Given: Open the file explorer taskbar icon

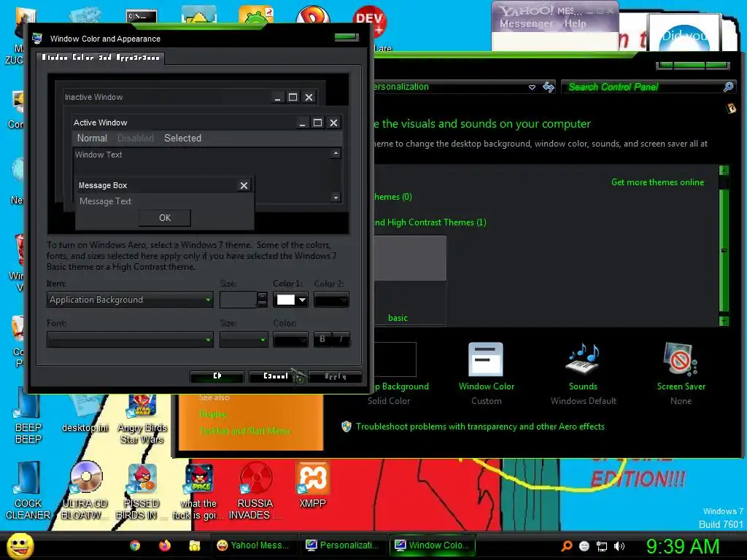Looking at the screenshot, I should click(194, 545).
